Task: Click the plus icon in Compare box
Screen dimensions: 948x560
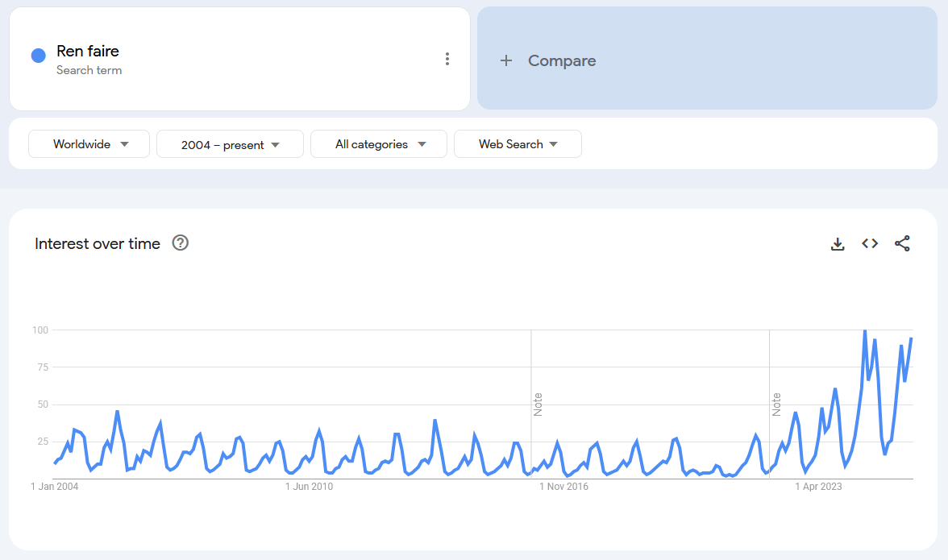Action: click(506, 60)
